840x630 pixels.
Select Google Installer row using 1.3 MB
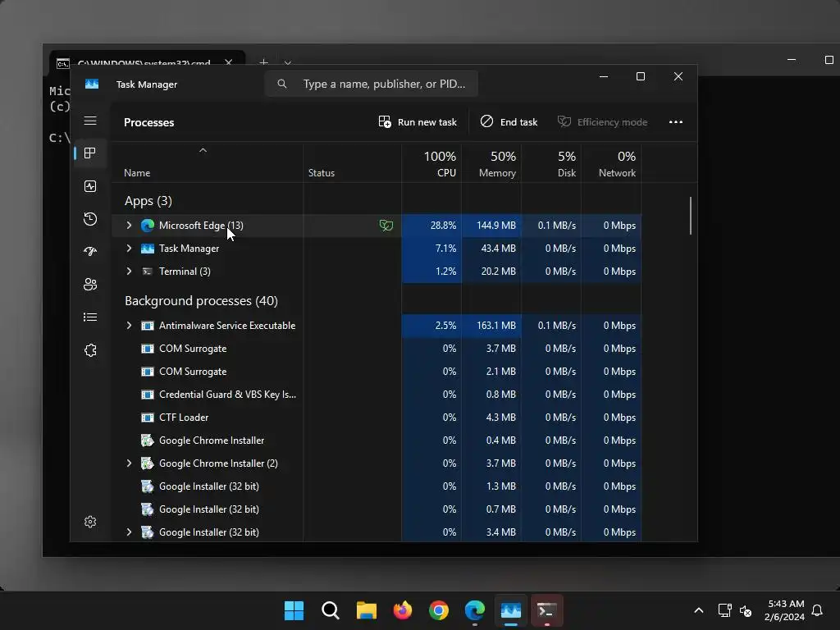377,486
